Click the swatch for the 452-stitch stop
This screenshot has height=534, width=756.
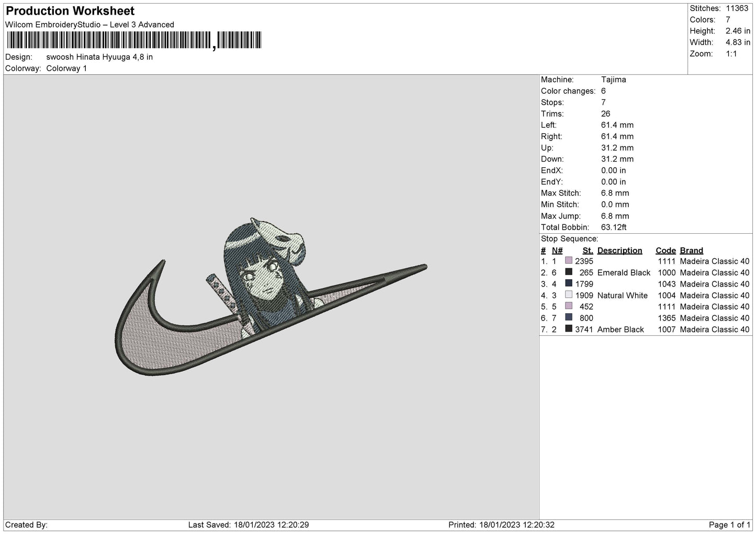(x=569, y=306)
